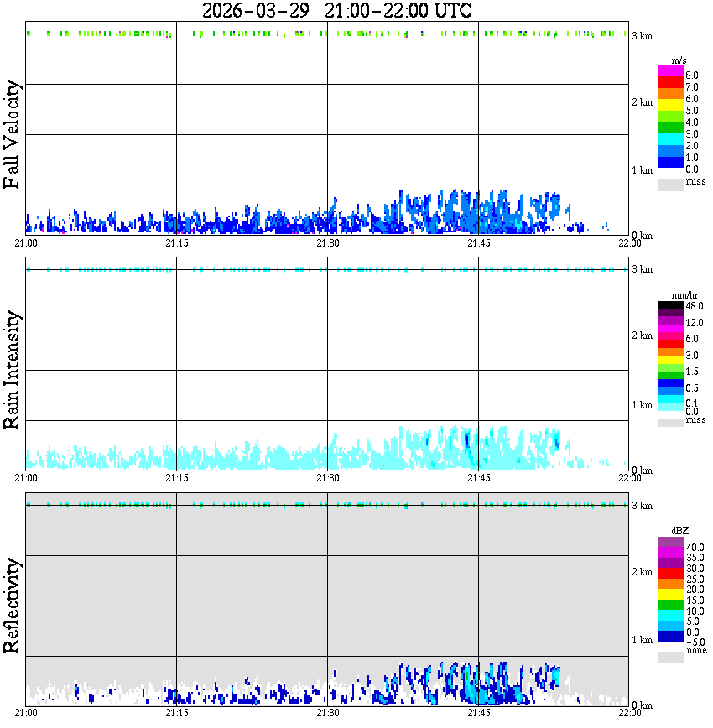Click the '2 km' height label on Reflectivity plot
Image resolution: width=713 pixels, height=728 pixels.
tap(642, 572)
